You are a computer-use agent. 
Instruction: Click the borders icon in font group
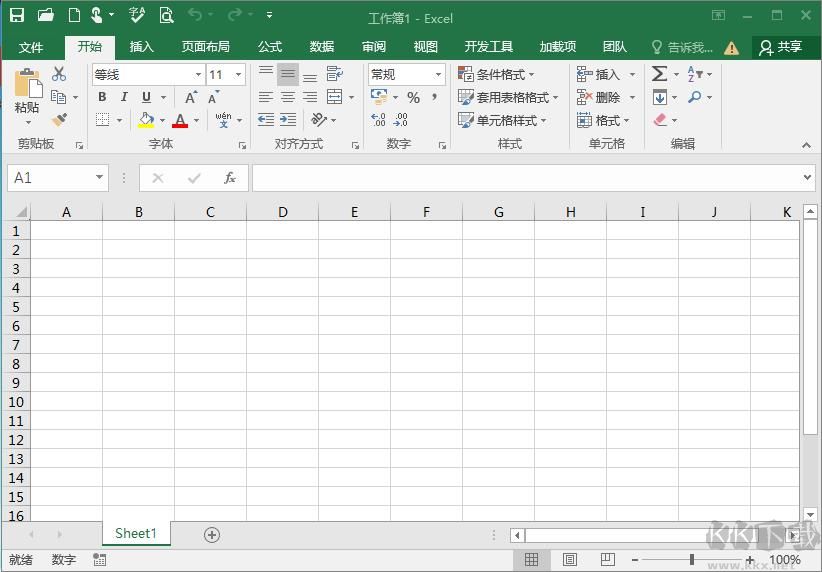(103, 120)
